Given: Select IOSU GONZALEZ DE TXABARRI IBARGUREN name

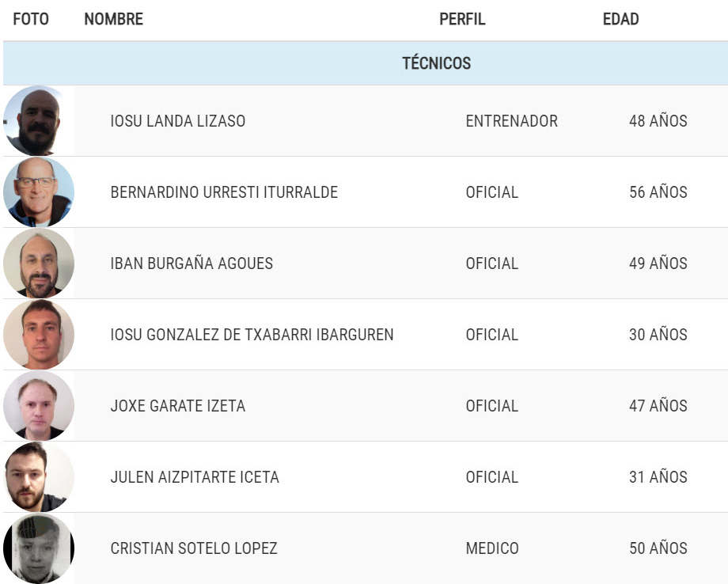Looking at the screenshot, I should [x=252, y=334].
